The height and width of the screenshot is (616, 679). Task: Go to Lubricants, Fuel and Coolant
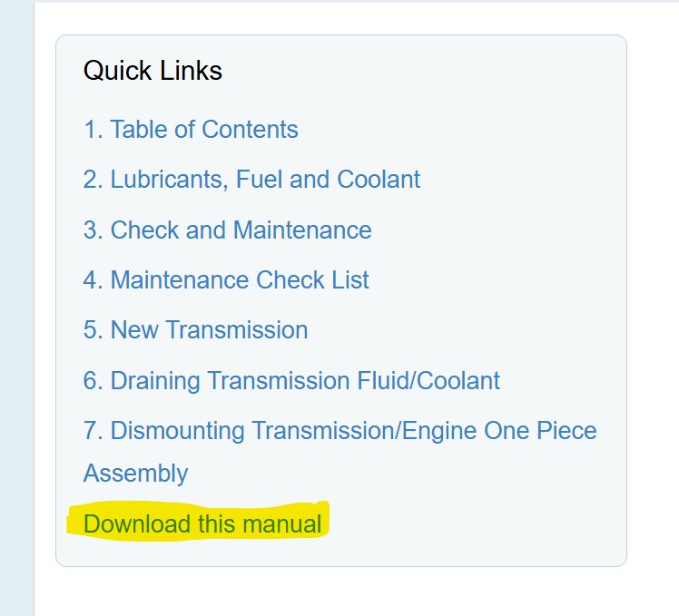251,180
